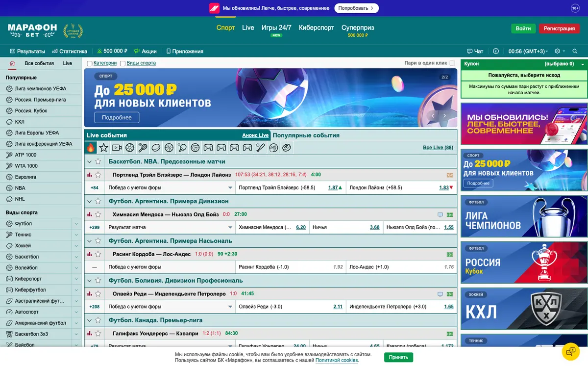Add Portland Trail Blazers match to favorites
588x368 pixels.
click(98, 175)
